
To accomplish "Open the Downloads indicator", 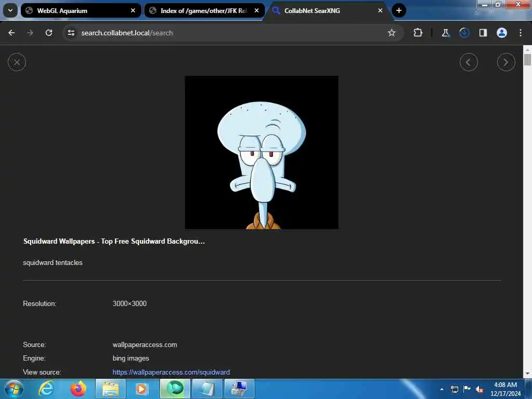I will click(464, 33).
